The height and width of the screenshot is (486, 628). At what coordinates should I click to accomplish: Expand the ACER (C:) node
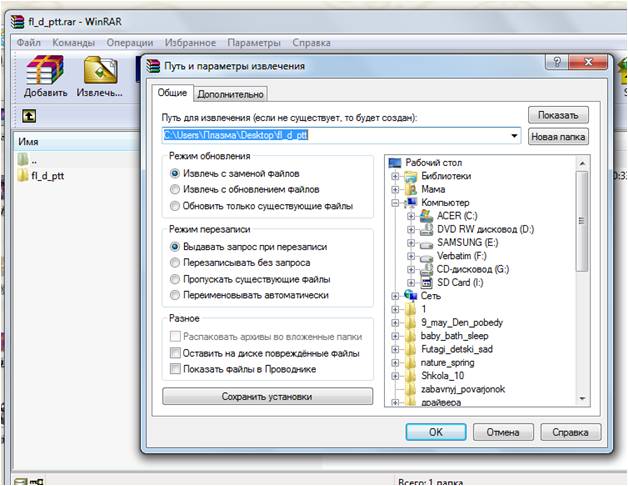411,216
